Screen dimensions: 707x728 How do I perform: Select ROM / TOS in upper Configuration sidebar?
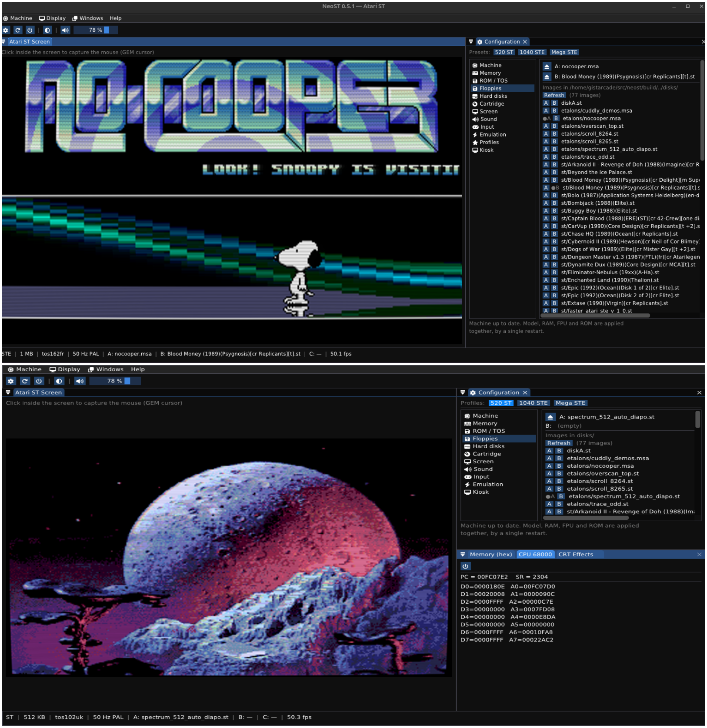(493, 81)
